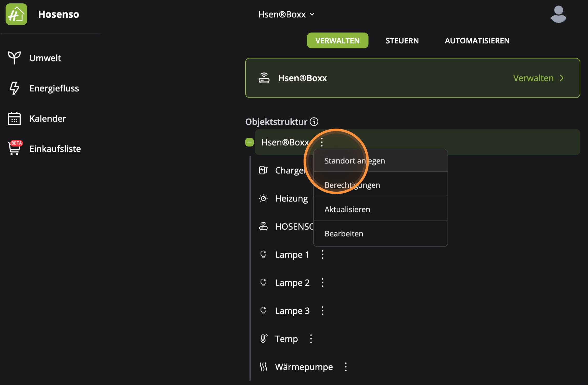Image resolution: width=588 pixels, height=385 pixels.
Task: Open the Wärmepumpe three-dot menu
Action: click(345, 367)
